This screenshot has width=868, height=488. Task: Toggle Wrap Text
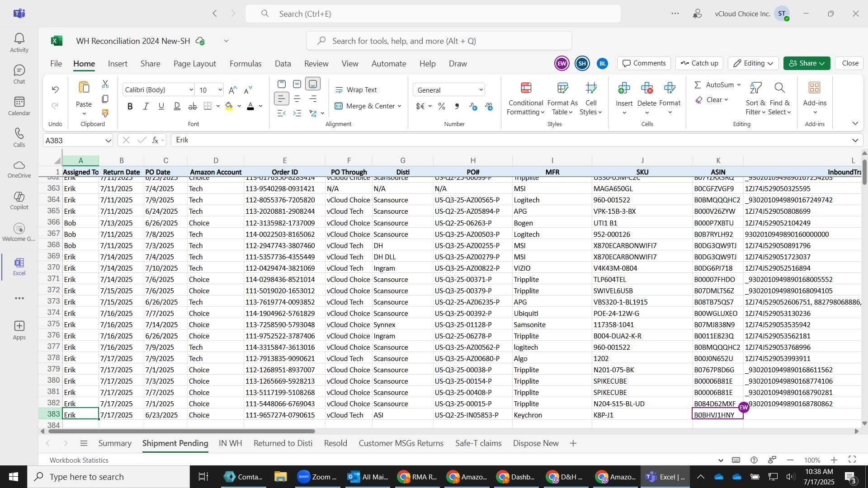coord(356,90)
